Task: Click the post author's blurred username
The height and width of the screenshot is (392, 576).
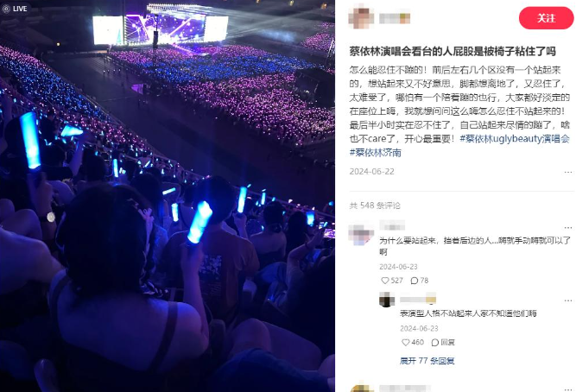Action: coord(395,18)
